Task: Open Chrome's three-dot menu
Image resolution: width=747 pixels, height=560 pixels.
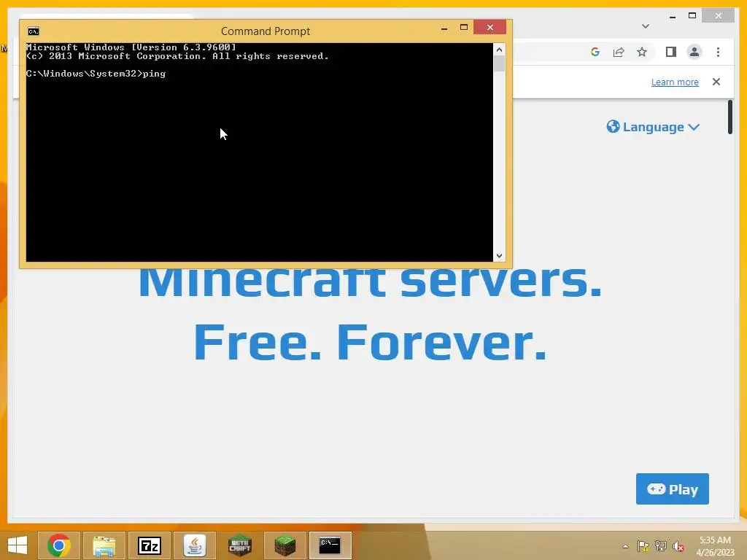Action: [x=718, y=52]
